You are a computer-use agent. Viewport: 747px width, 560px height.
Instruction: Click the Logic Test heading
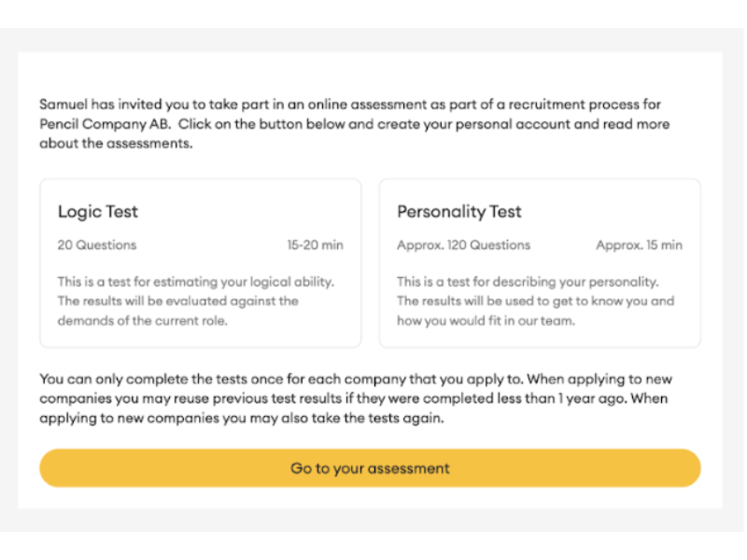click(96, 212)
